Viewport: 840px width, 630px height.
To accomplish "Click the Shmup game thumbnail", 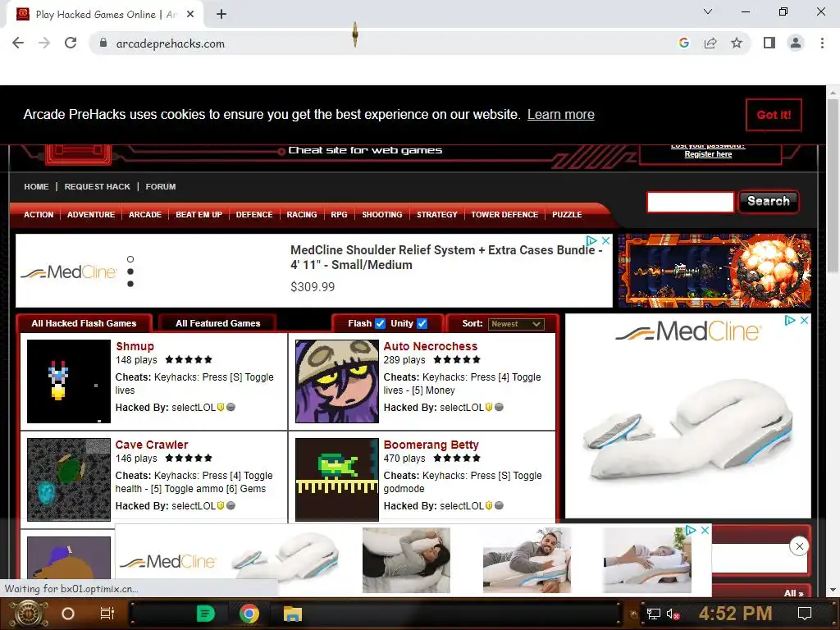I will coord(69,381).
